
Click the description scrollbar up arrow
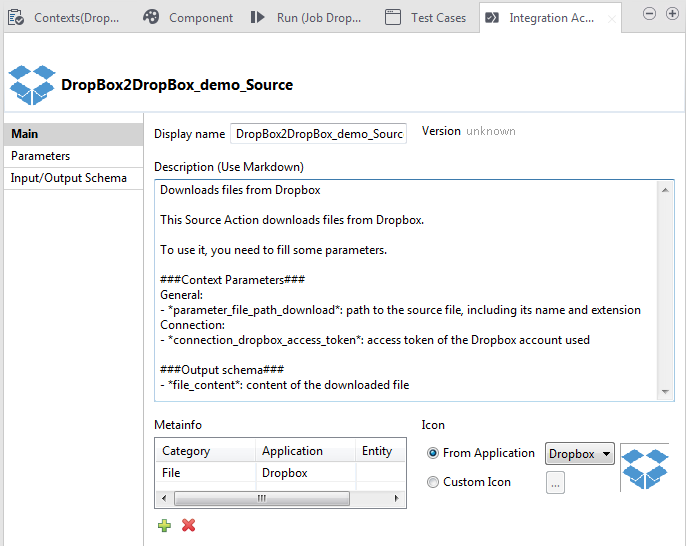tap(665, 190)
